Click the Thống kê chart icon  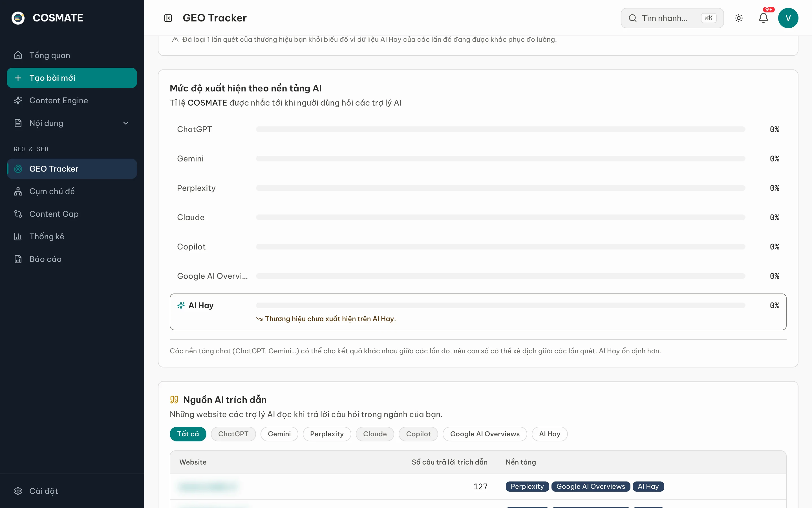point(18,237)
